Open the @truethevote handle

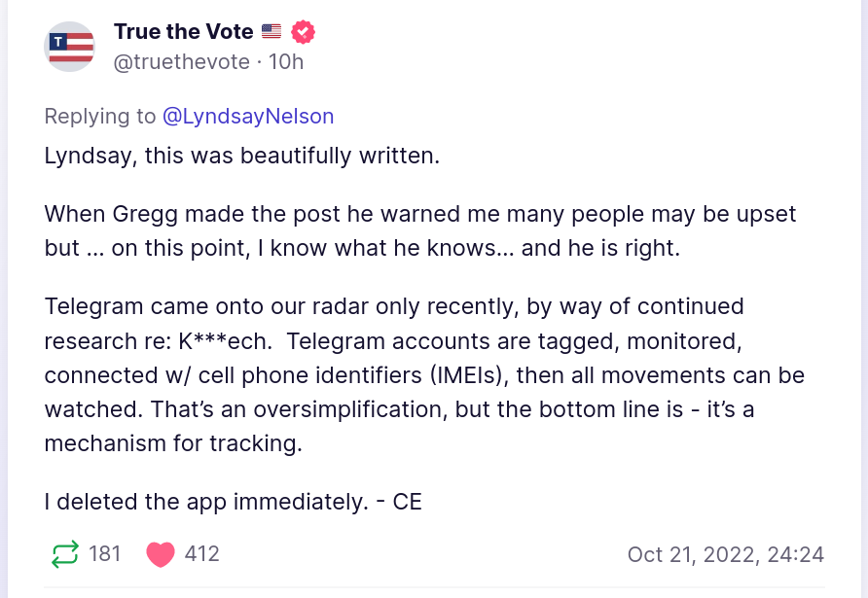(x=182, y=61)
